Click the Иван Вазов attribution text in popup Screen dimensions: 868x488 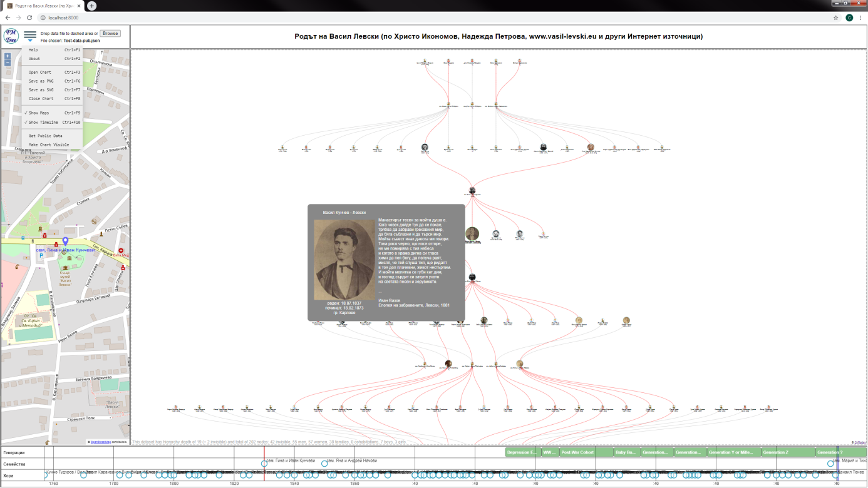(x=391, y=300)
